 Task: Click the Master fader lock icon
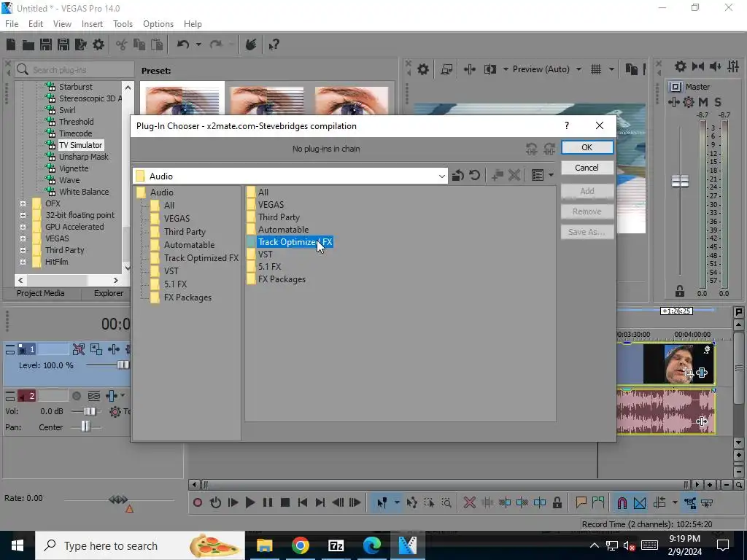pyautogui.click(x=680, y=290)
